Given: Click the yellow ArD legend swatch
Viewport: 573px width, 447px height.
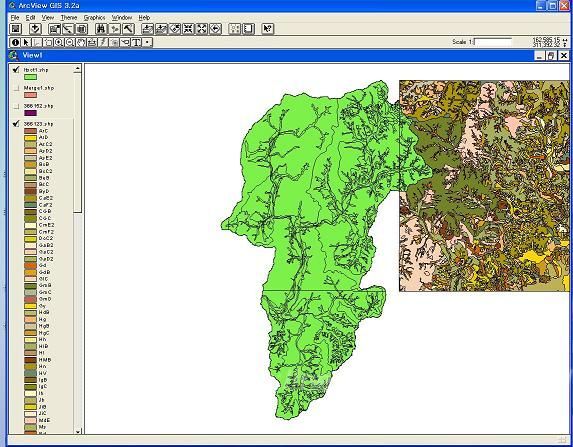Looking at the screenshot, I should coord(30,138).
